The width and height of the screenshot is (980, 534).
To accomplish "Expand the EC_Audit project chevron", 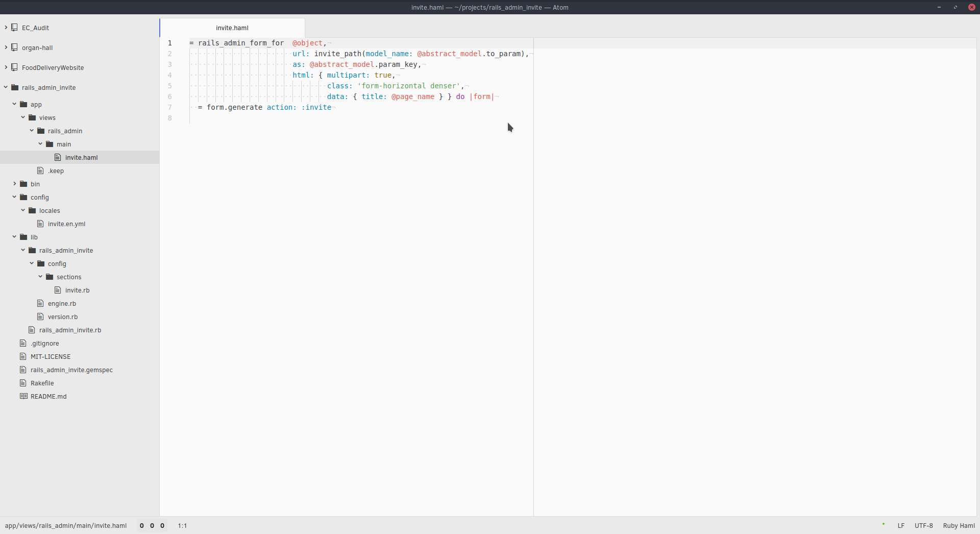I will 6,28.
